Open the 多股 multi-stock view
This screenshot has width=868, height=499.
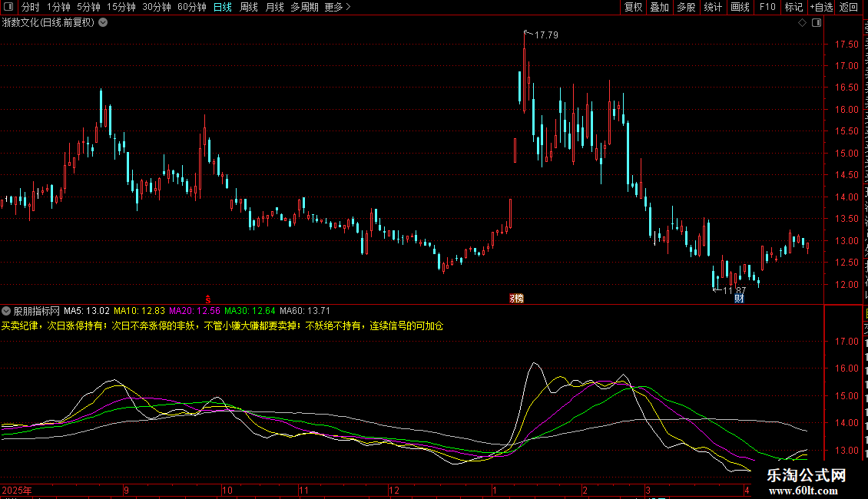click(x=686, y=7)
